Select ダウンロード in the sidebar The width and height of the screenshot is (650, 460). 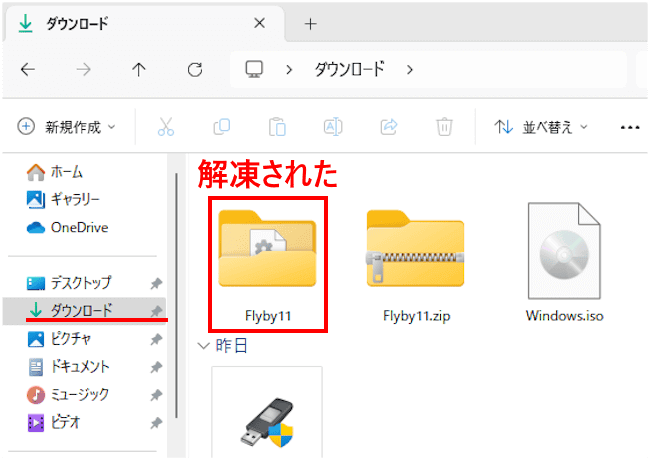pyautogui.click(x=84, y=310)
